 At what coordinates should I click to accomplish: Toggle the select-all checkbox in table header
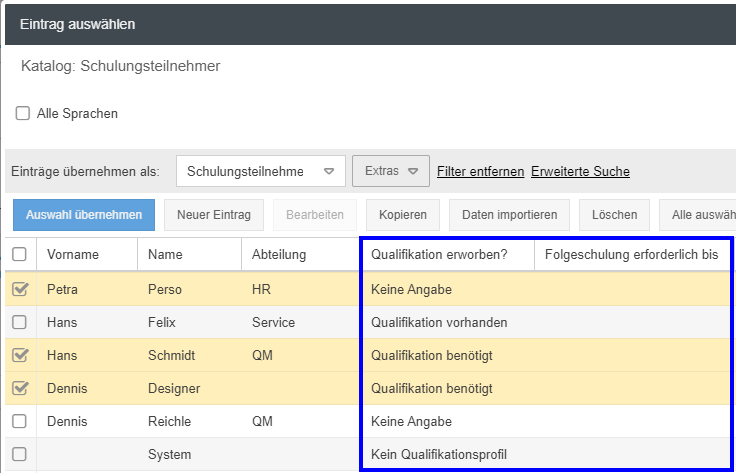click(x=20, y=255)
